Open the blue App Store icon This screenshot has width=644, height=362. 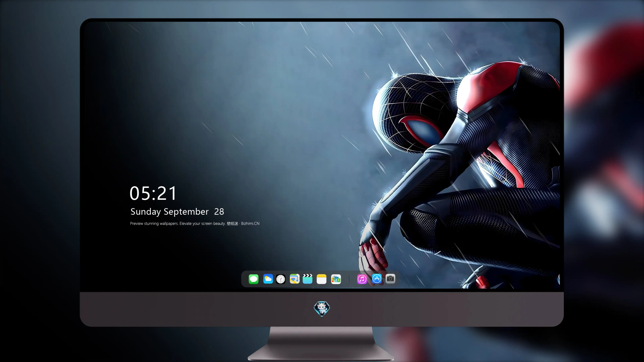[x=377, y=279]
